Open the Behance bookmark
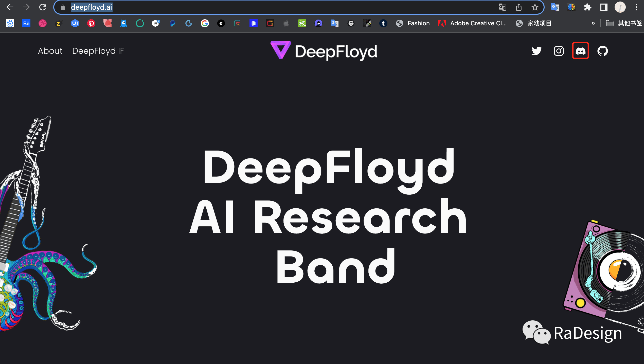Screen dimensions: 644x364 [26, 23]
